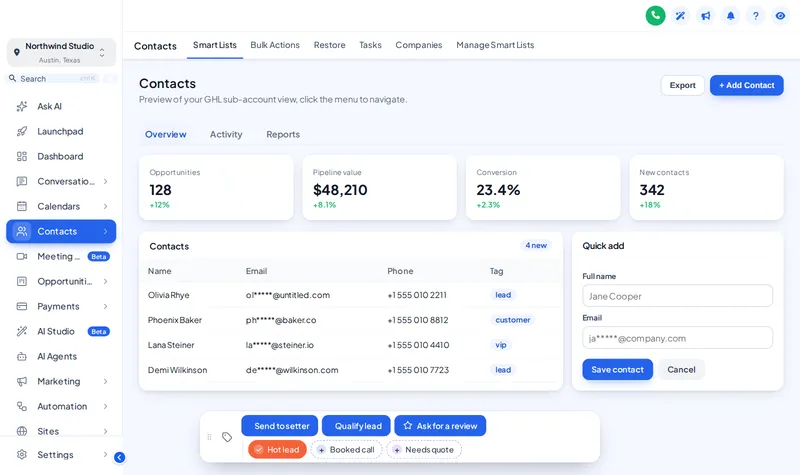Click the location pin icon
This screenshot has width=800, height=475.
[x=17, y=52]
